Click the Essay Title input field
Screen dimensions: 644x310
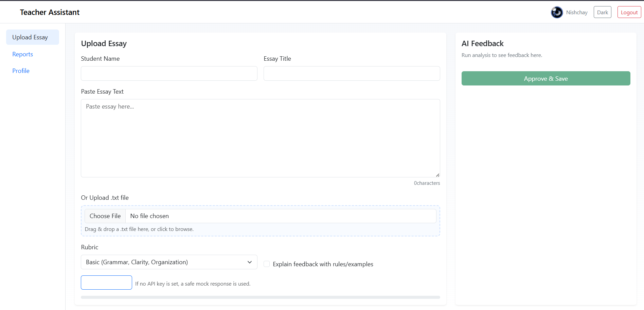tap(352, 73)
